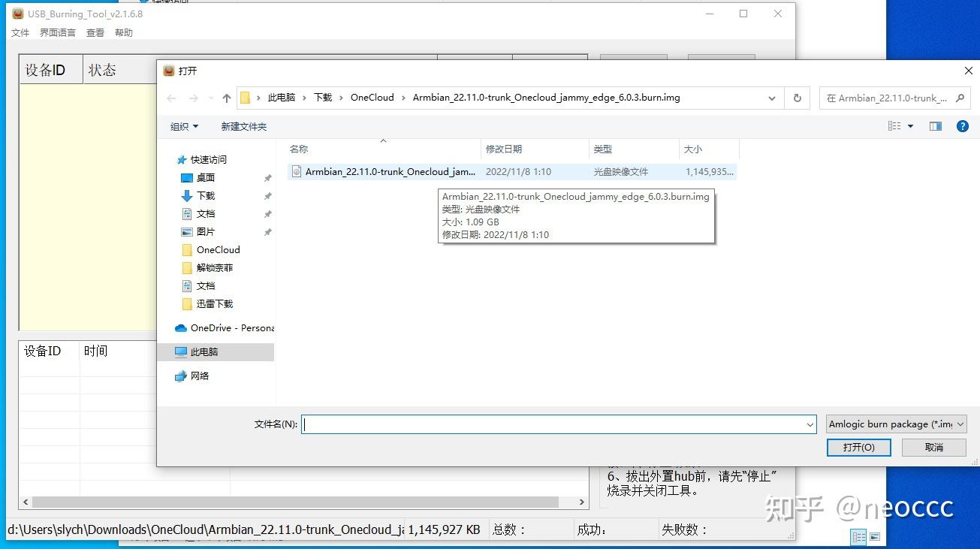
Task: Click scrollbar right arrow in the log list
Action: pyautogui.click(x=581, y=502)
